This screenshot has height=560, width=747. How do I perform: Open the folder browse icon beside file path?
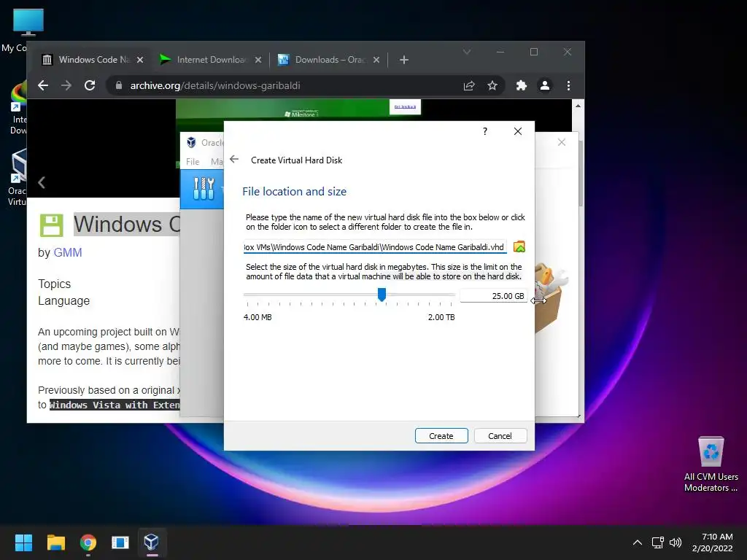(x=519, y=246)
